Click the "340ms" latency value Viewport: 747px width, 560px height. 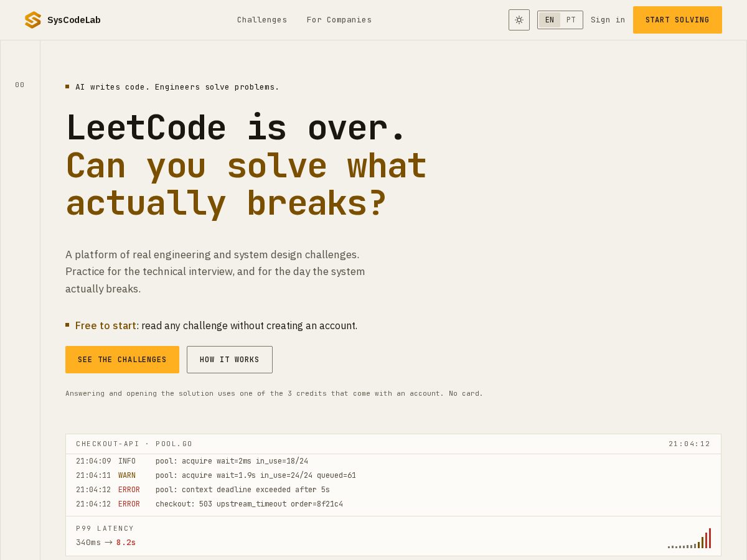(88, 543)
